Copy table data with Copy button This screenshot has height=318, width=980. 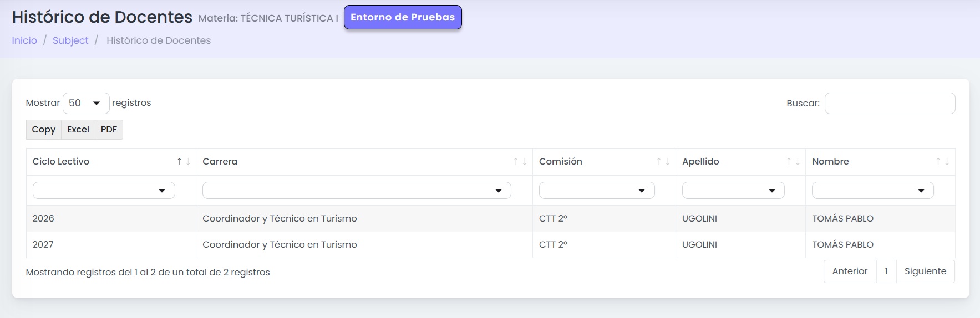(x=44, y=130)
